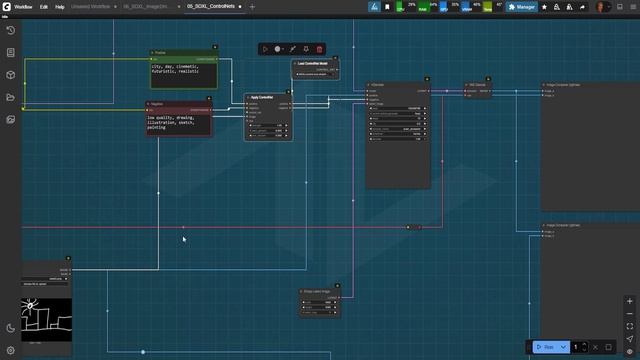Zoom in the canvas with plus
This screenshot has width=640, height=360.
pos(629,301)
